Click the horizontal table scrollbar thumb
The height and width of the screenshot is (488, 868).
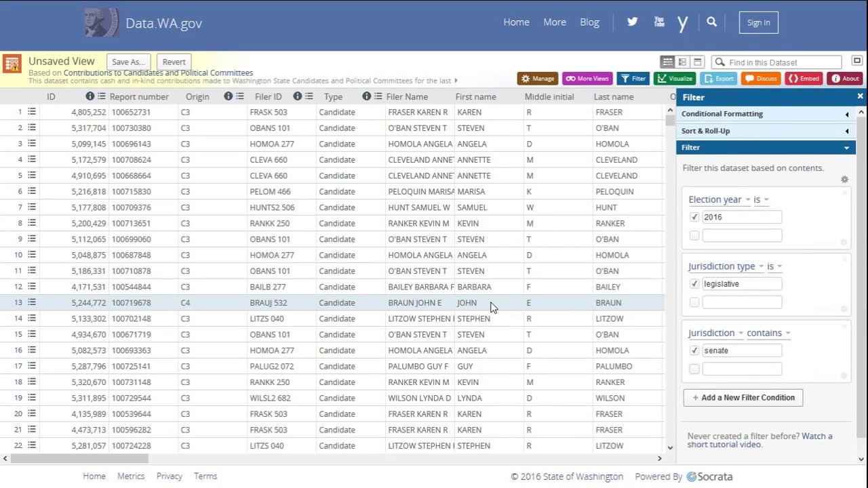coord(79,458)
